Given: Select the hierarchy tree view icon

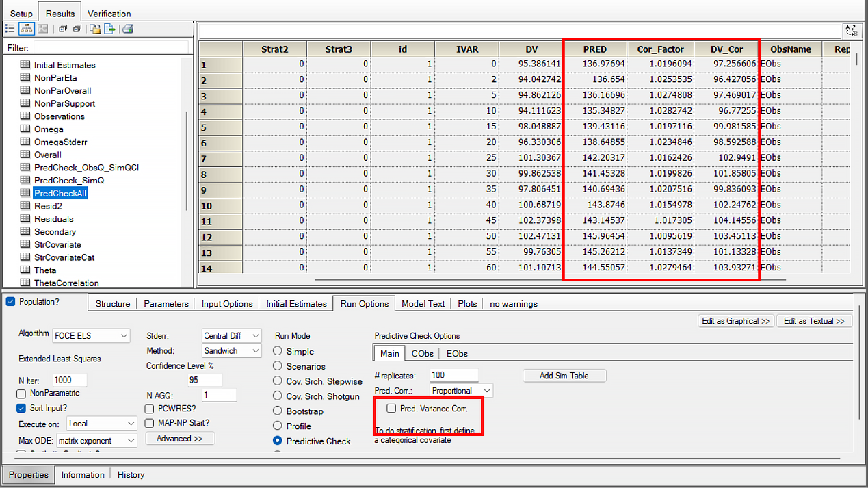Looking at the screenshot, I should [27, 29].
